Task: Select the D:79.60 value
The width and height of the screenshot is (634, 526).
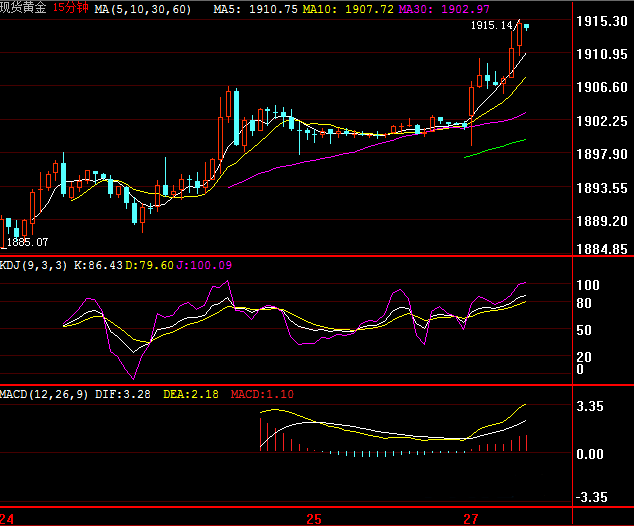Action: click(x=150, y=265)
